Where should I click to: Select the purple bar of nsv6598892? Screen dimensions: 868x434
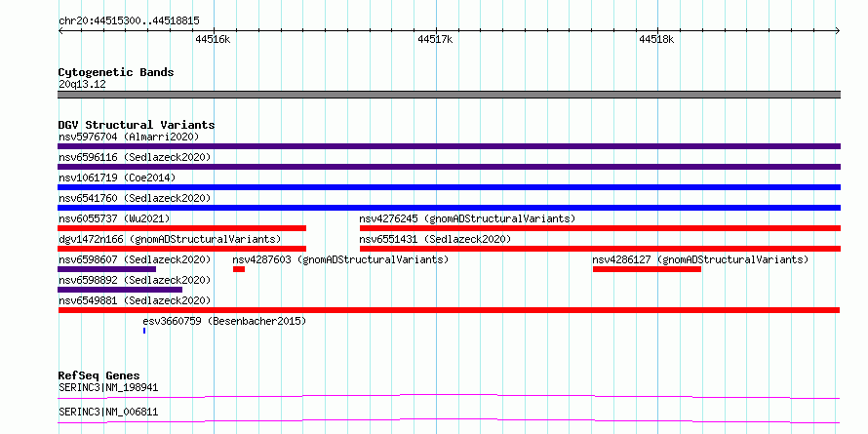pos(120,290)
